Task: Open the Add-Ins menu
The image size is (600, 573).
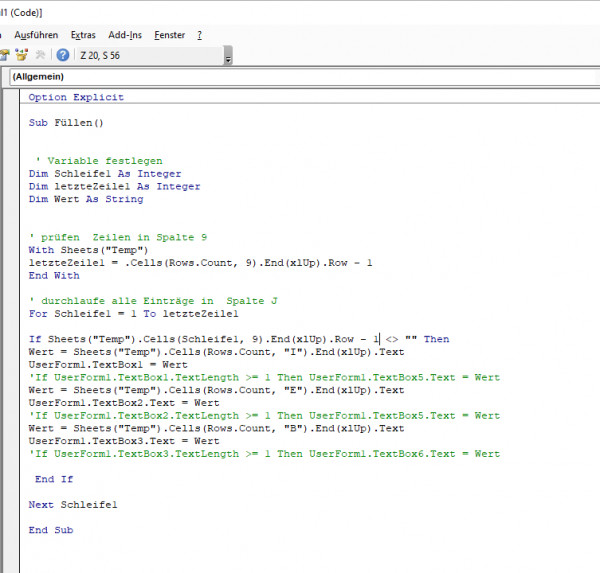Action: click(125, 35)
